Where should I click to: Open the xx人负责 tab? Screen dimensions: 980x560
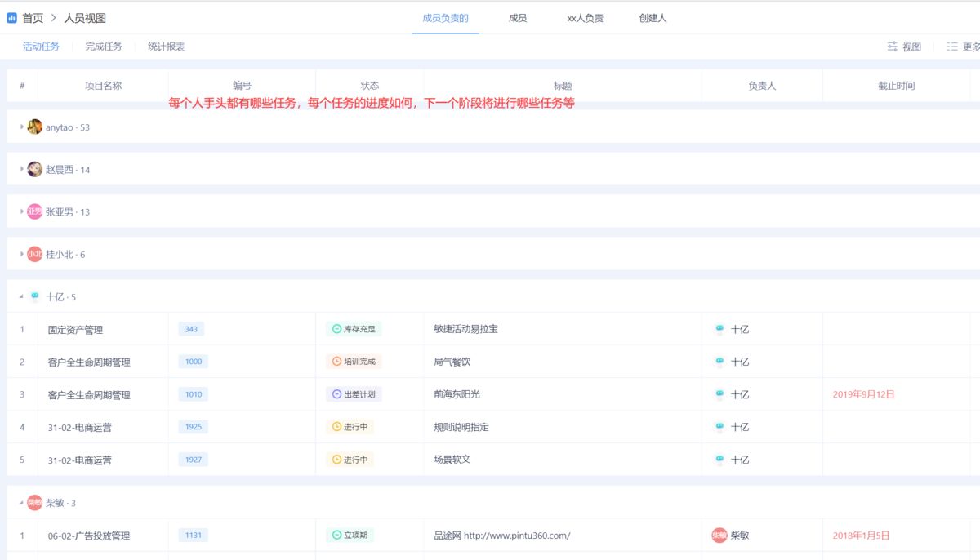(x=585, y=18)
